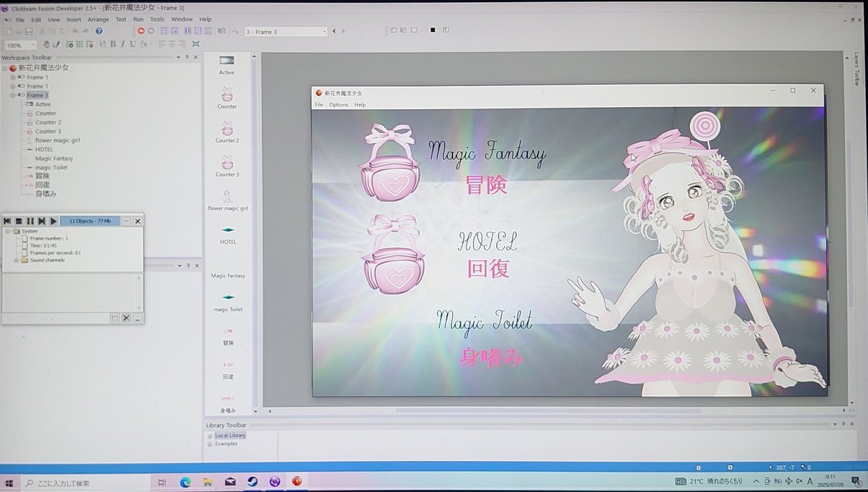868x492 pixels.
Task: Click the Run Application red toolbar icon
Action: [x=141, y=31]
